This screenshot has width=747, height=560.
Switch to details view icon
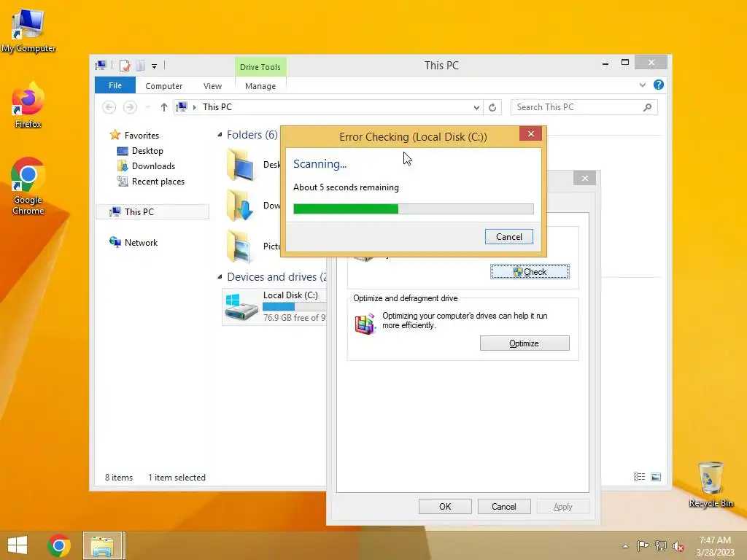click(x=639, y=477)
